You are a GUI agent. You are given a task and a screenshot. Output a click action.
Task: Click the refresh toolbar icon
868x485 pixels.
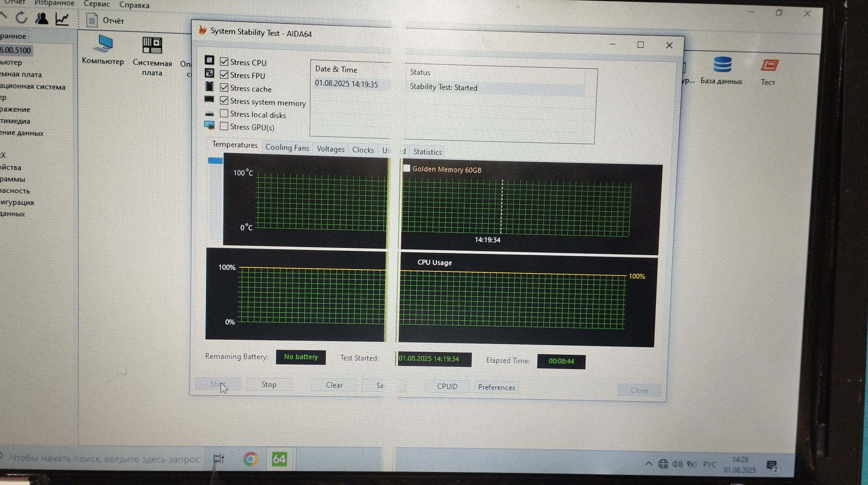(x=21, y=18)
